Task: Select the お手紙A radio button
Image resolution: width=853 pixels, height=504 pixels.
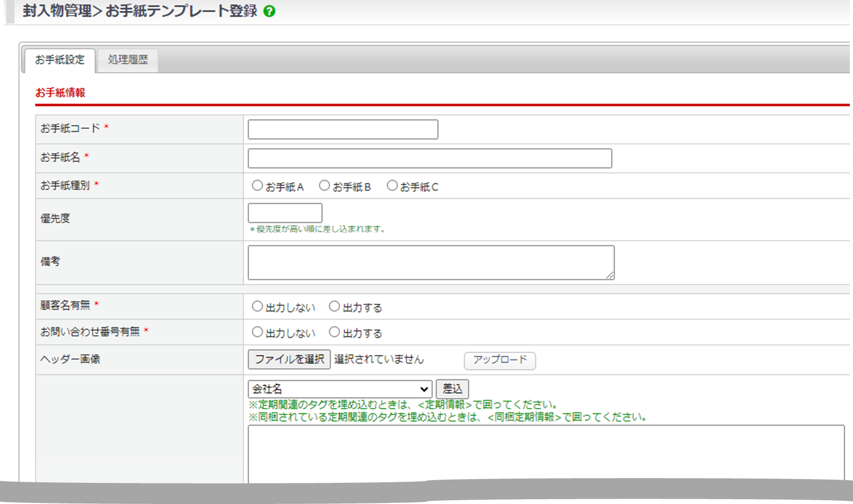Action: [x=257, y=186]
